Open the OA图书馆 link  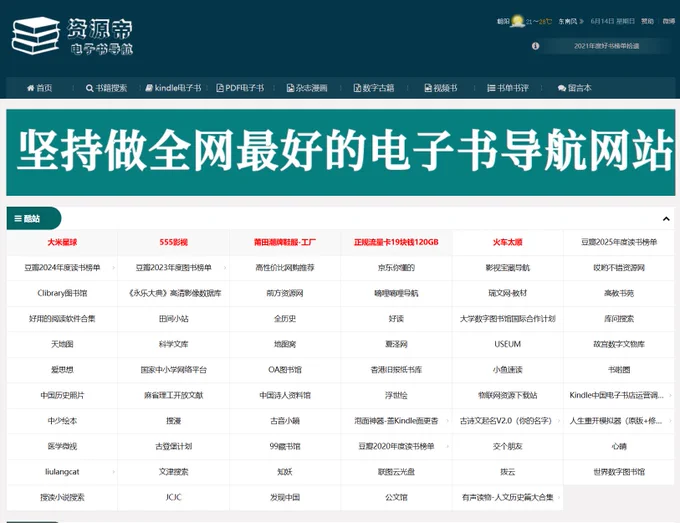pos(285,370)
